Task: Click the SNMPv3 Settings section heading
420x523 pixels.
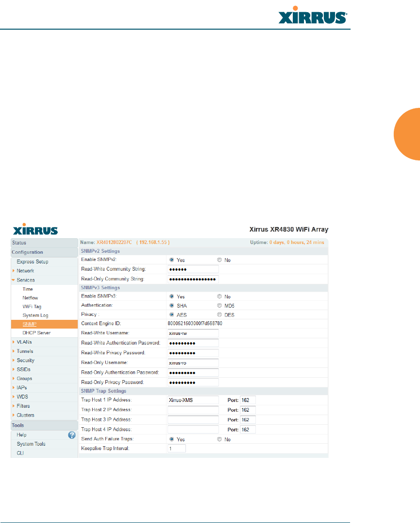Action: click(100, 288)
